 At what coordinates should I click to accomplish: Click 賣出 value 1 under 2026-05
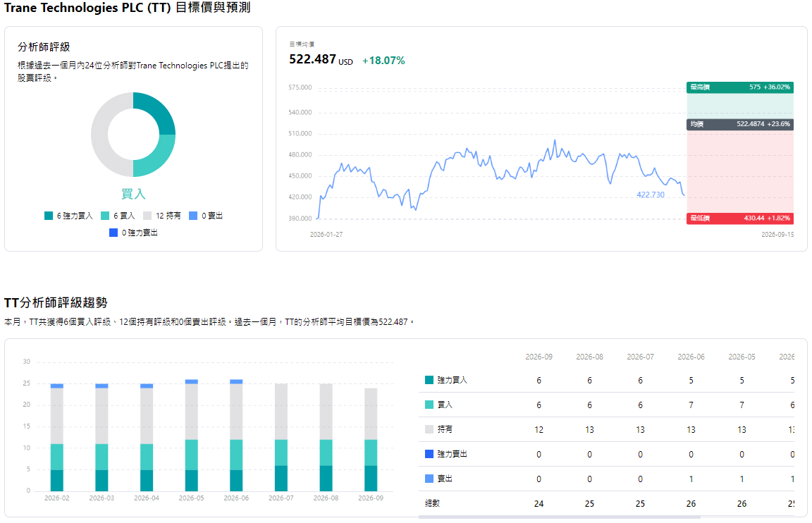click(742, 479)
